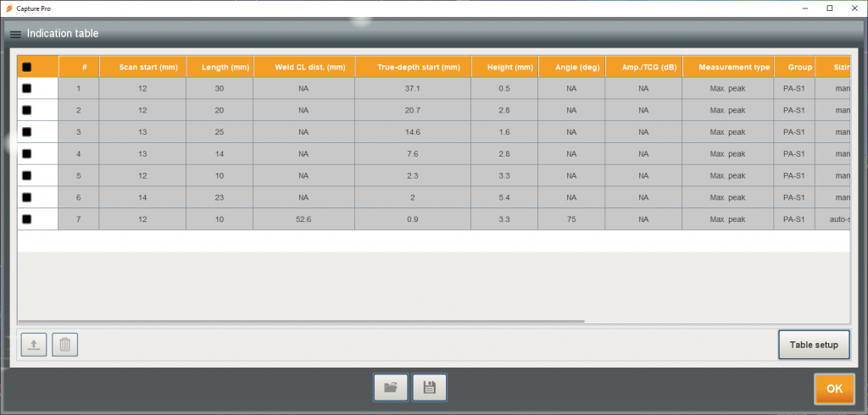
Task: Check the box for indication row 6
Action: pos(26,197)
